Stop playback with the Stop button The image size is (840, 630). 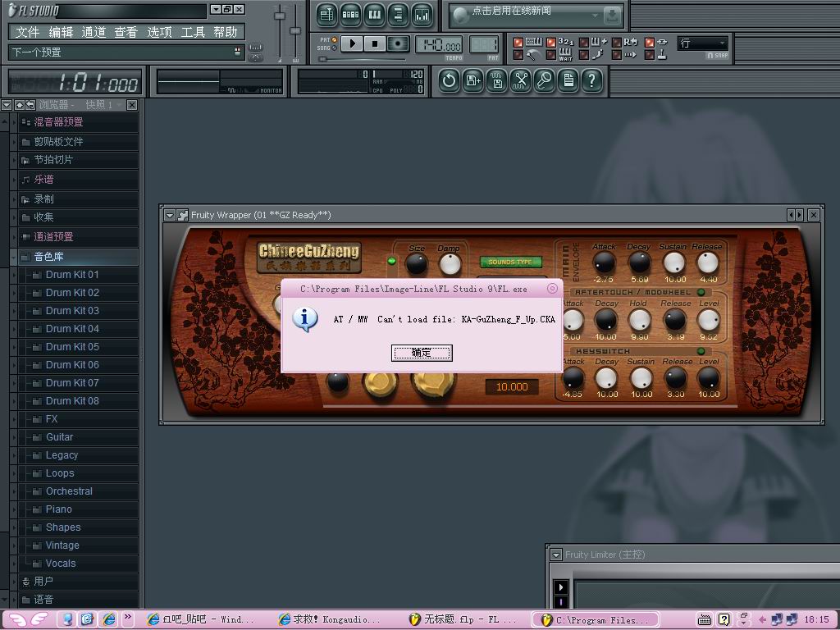point(374,43)
